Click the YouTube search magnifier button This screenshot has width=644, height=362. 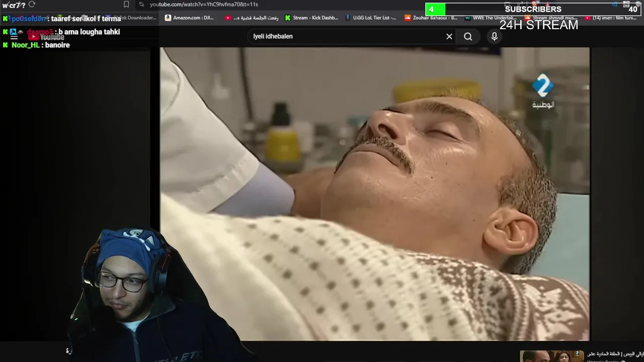coord(468,36)
